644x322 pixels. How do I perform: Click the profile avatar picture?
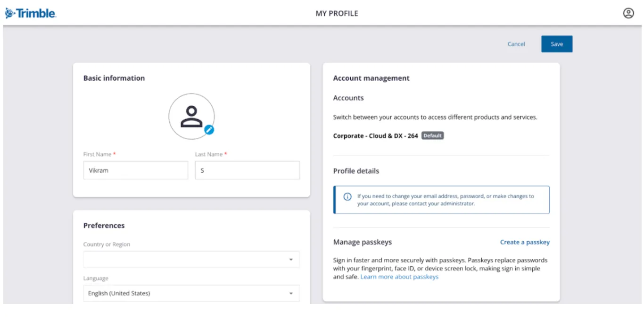click(191, 116)
